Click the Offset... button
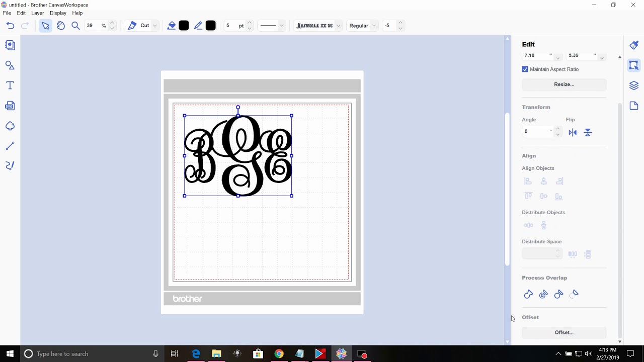Image resolution: width=644 pixels, height=362 pixels. [x=564, y=332]
